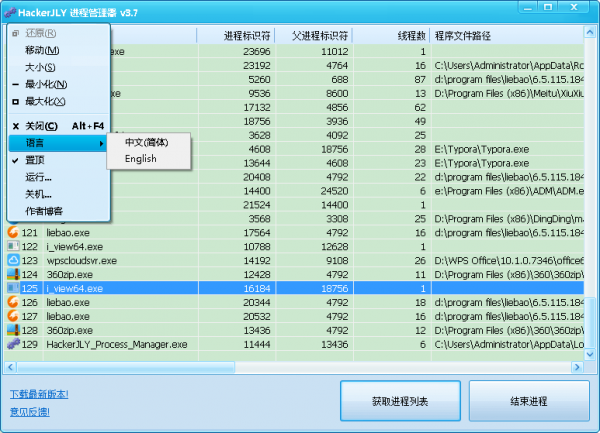Image resolution: width=600 pixels, height=433 pixels.
Task: Maximize the HackerJLY window
Action: click(x=548, y=7)
